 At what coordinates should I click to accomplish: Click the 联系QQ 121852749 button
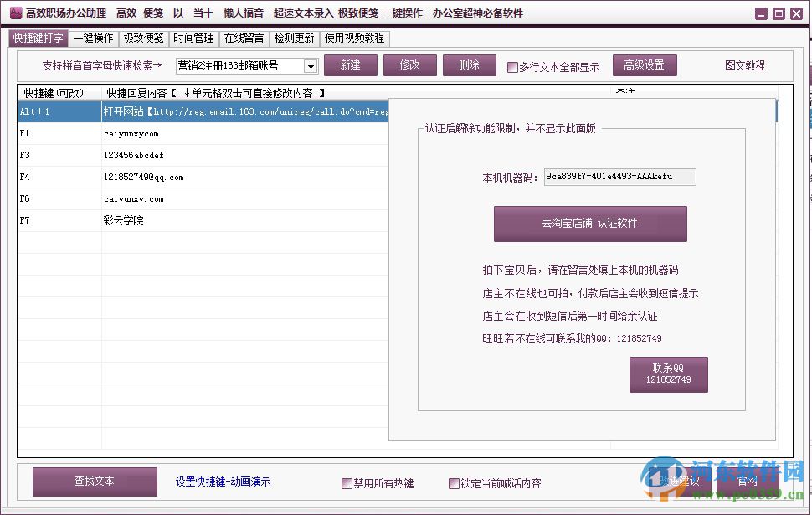tap(669, 374)
